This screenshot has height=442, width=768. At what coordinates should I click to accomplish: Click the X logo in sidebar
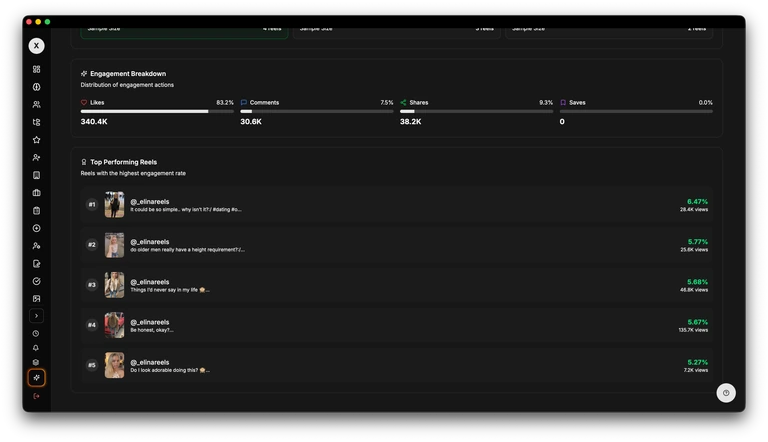coord(36,46)
